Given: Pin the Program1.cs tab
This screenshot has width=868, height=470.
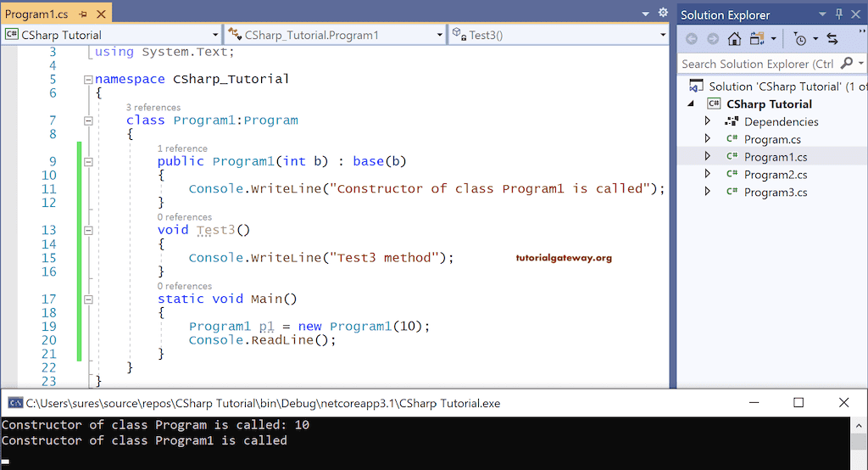Looking at the screenshot, I should tap(83, 14).
